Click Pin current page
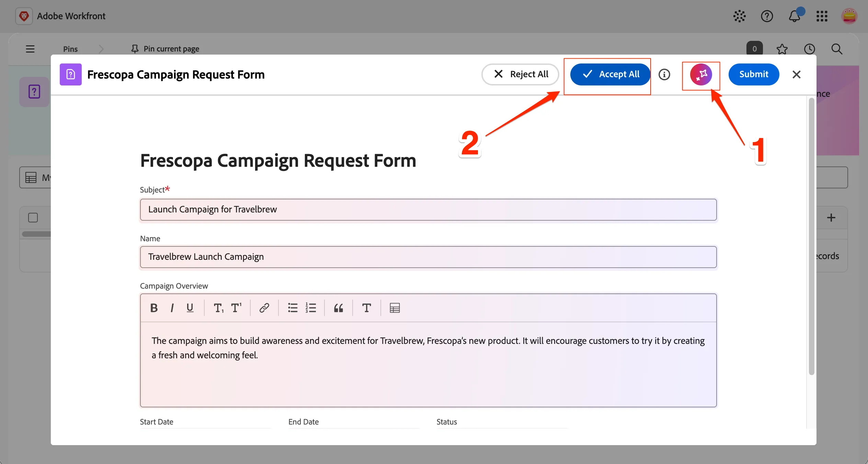The width and height of the screenshot is (868, 464). 165,49
